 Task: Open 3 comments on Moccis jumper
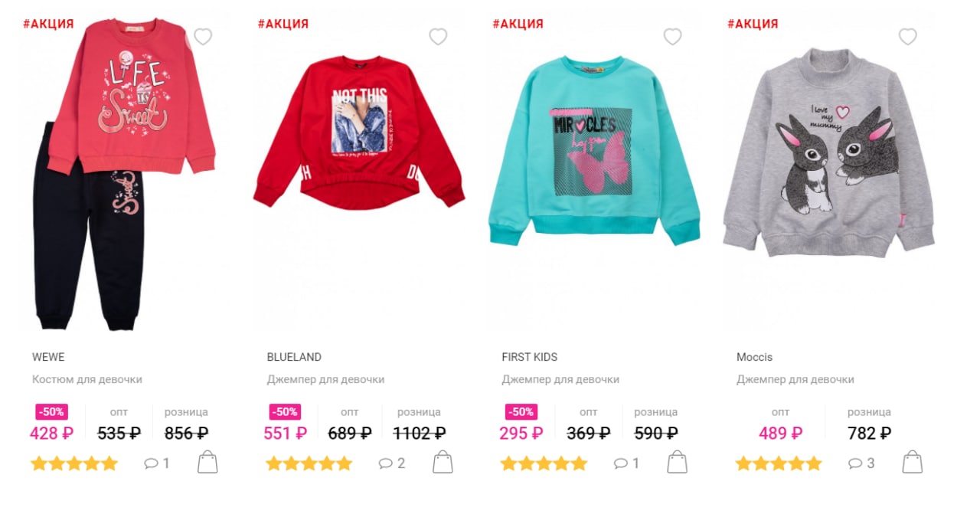point(861,463)
